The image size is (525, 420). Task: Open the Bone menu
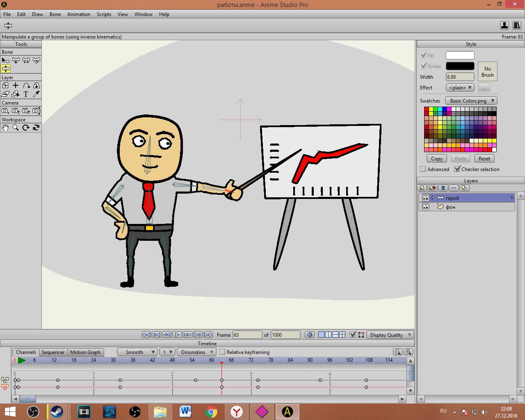(x=55, y=14)
